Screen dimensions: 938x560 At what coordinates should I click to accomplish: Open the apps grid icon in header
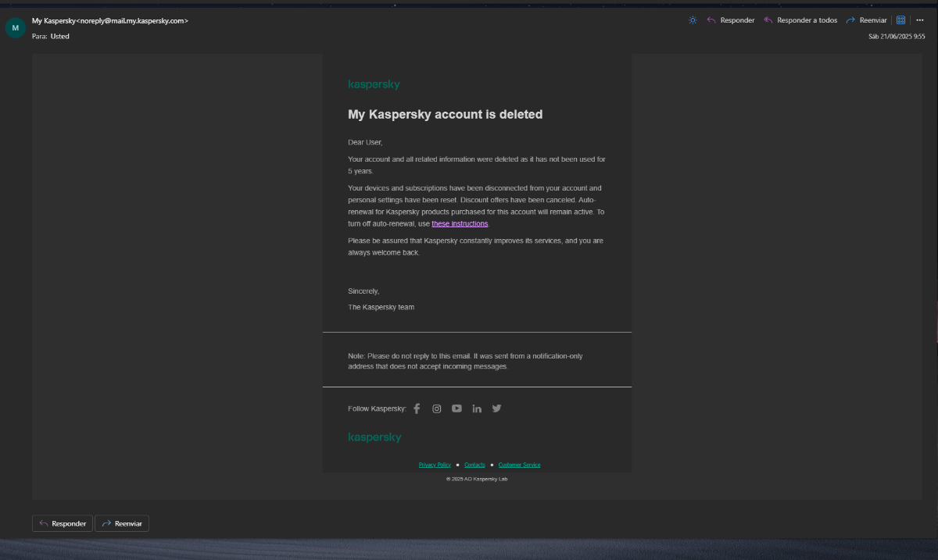900,20
